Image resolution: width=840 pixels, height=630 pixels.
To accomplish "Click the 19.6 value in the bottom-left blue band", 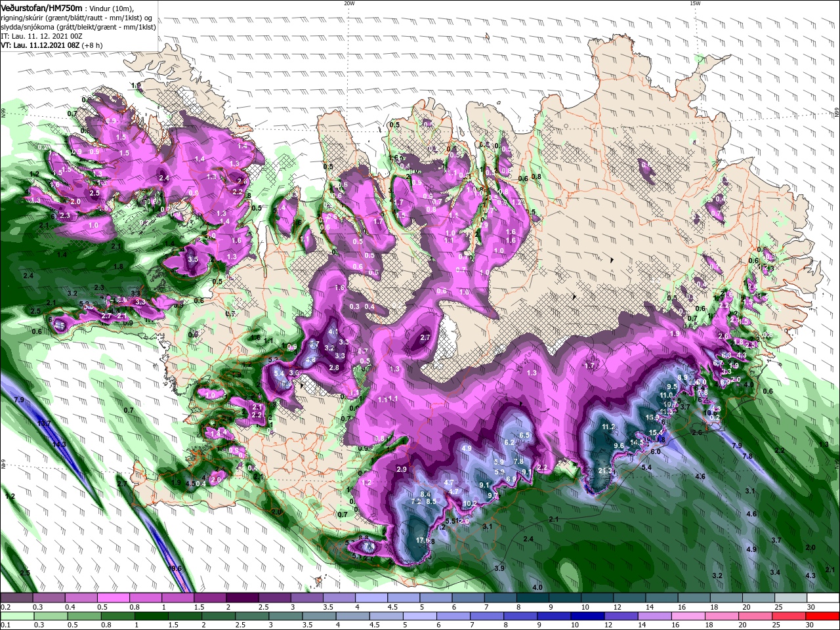I will (175, 568).
